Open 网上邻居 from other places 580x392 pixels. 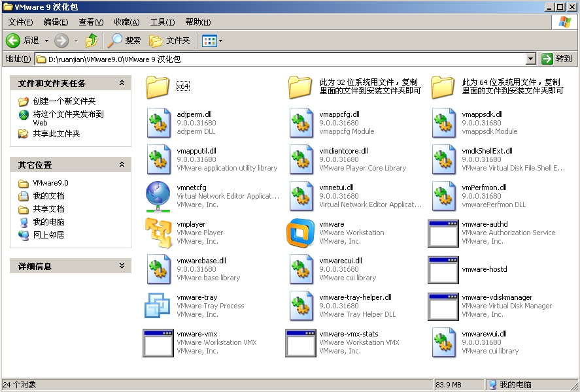point(48,235)
